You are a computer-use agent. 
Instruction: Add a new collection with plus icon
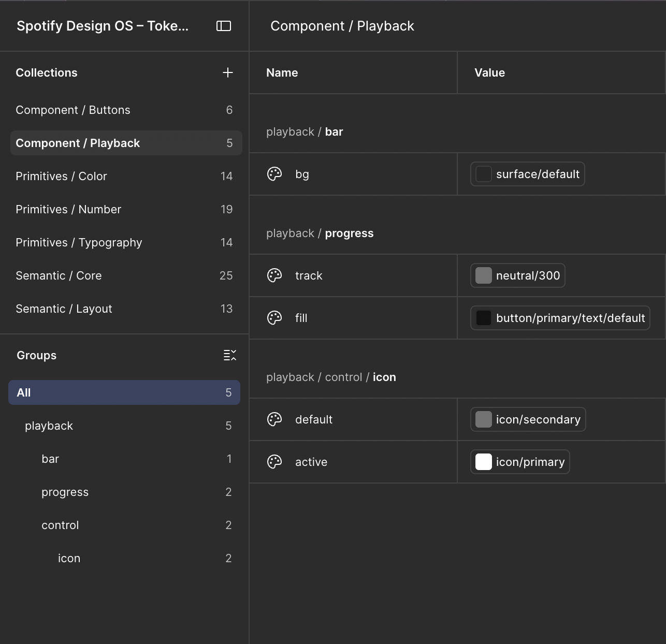point(228,72)
